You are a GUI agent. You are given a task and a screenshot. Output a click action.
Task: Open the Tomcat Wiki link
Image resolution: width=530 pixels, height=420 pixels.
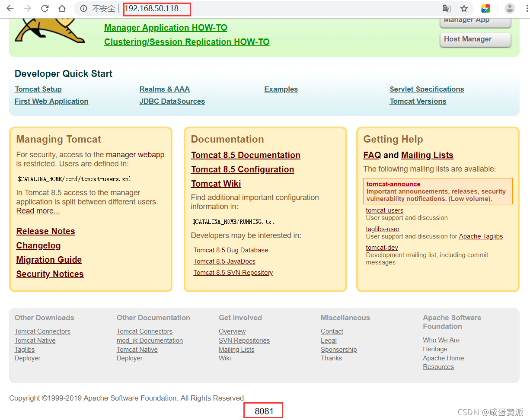click(x=216, y=184)
